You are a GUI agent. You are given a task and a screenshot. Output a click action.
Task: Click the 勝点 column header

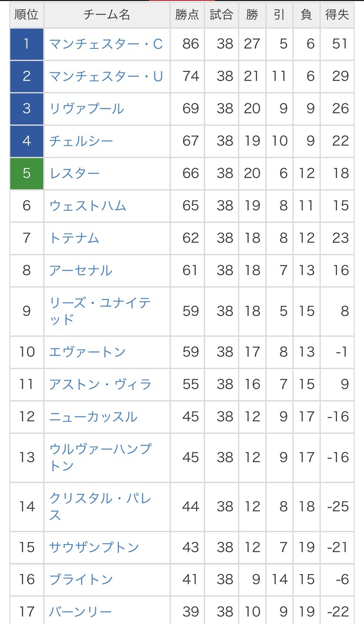187,15
